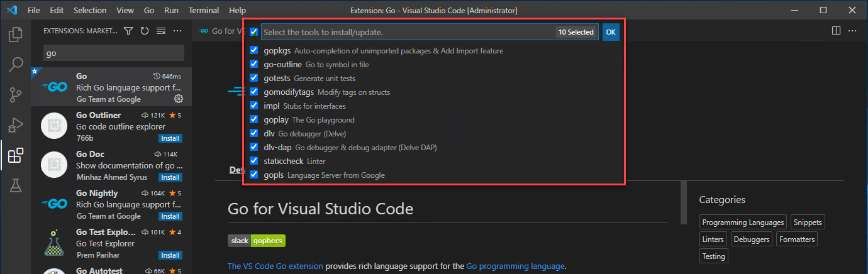Toggle the split editor layout icon
Screen dimensions: 868x274
[x=836, y=31]
